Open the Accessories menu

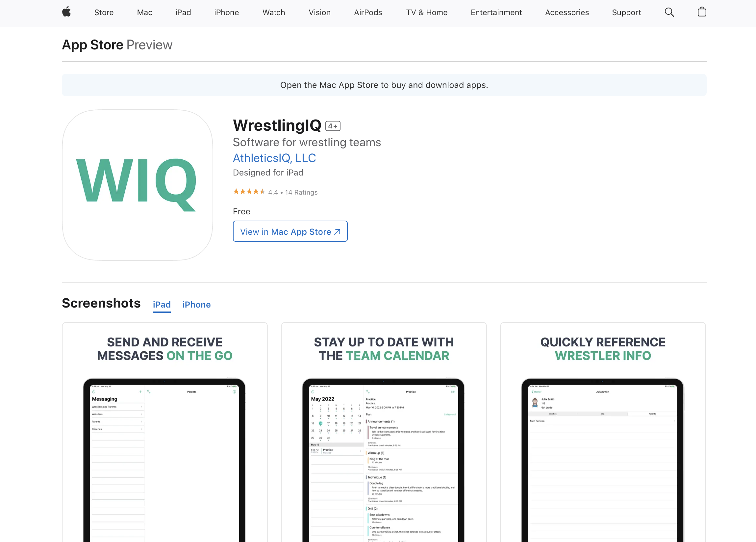coord(567,12)
